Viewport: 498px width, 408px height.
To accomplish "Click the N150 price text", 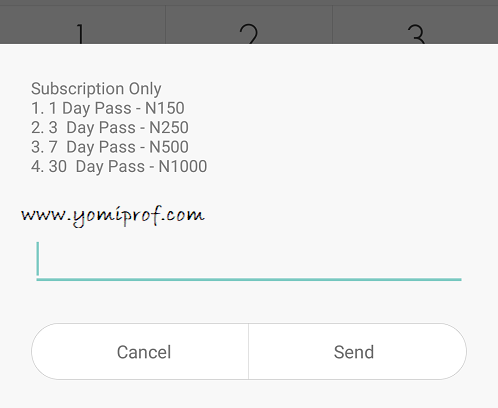I will pyautogui.click(x=165, y=108).
